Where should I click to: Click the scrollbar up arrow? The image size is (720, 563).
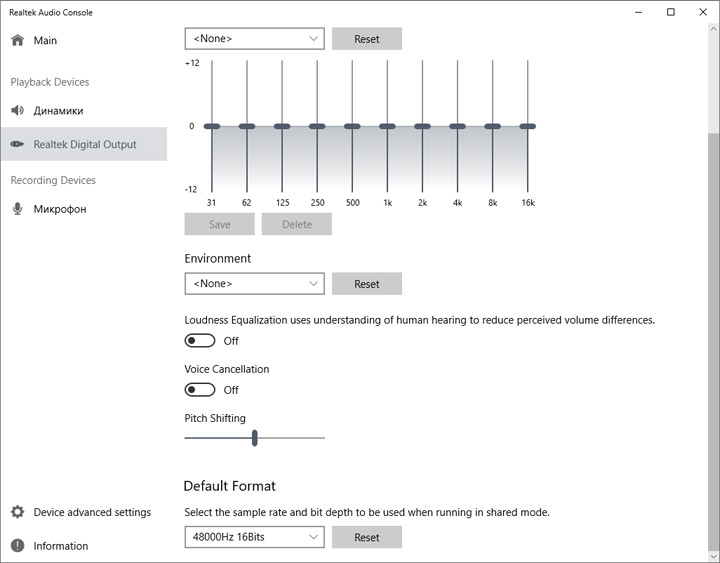pyautogui.click(x=713, y=29)
